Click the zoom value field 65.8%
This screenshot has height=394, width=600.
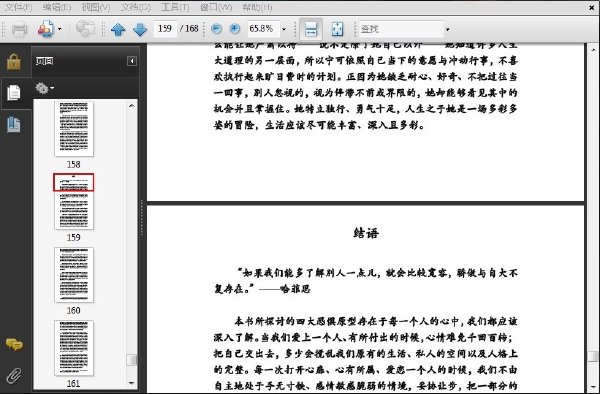(263, 29)
